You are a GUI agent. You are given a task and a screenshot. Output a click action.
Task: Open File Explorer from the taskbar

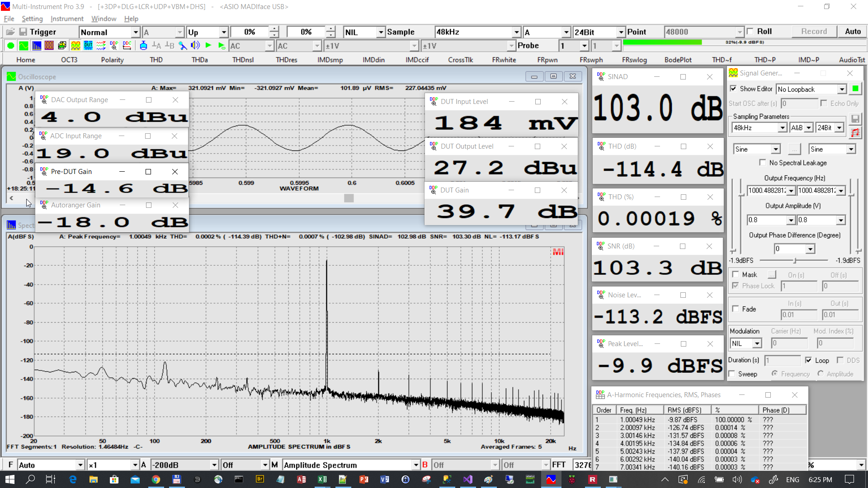click(x=93, y=479)
